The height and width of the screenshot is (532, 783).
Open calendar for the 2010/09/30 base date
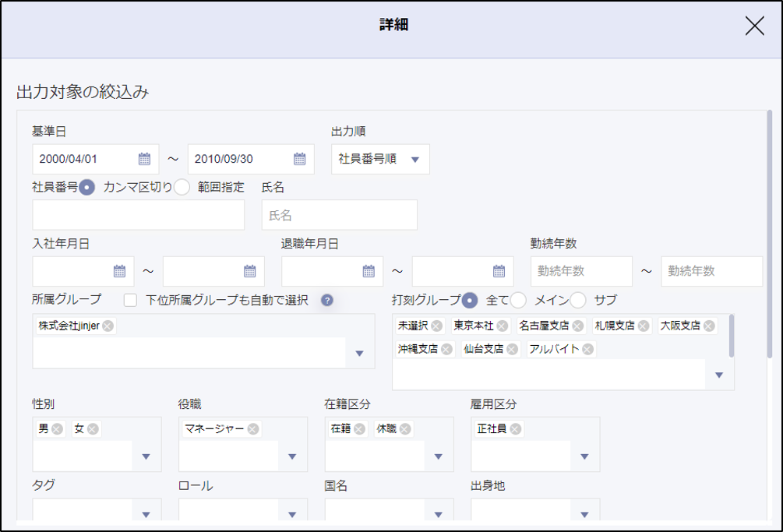[299, 159]
